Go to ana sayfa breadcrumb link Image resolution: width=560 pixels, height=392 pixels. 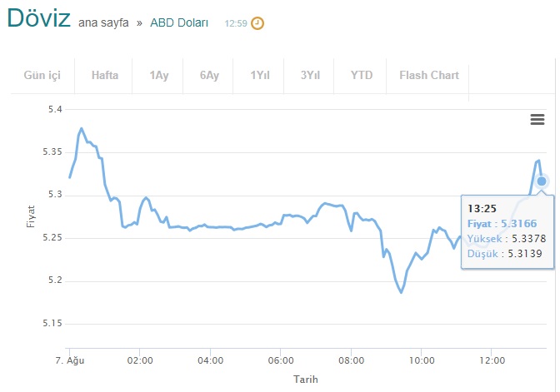click(103, 22)
